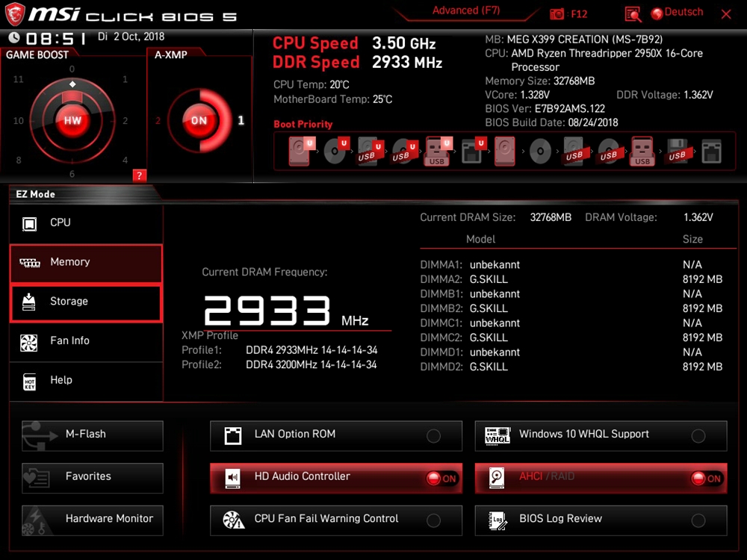Click the date Di 2 Oct, 2018
Viewport: 747px width, 560px height.
pos(131,37)
